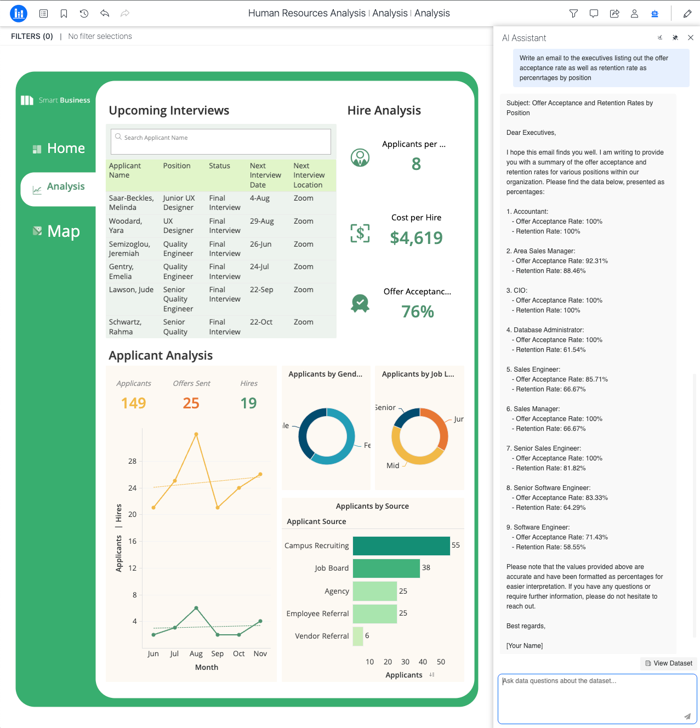Screen dimensions: 700x728
Task: Click the pencil edit icon
Action: click(x=687, y=14)
